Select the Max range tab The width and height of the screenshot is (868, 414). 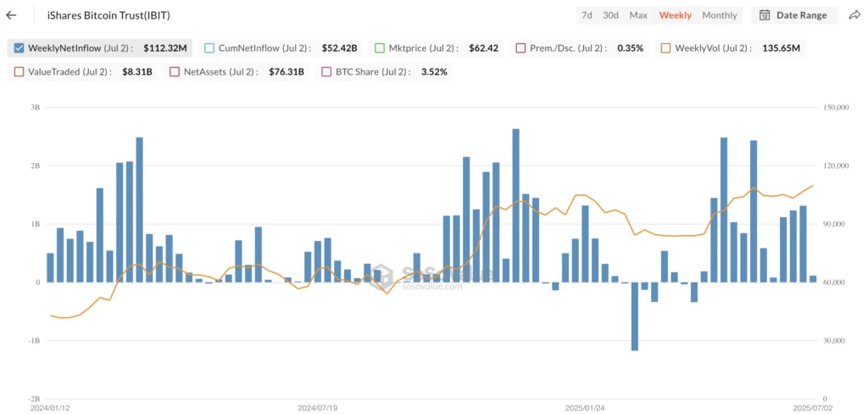pos(638,15)
